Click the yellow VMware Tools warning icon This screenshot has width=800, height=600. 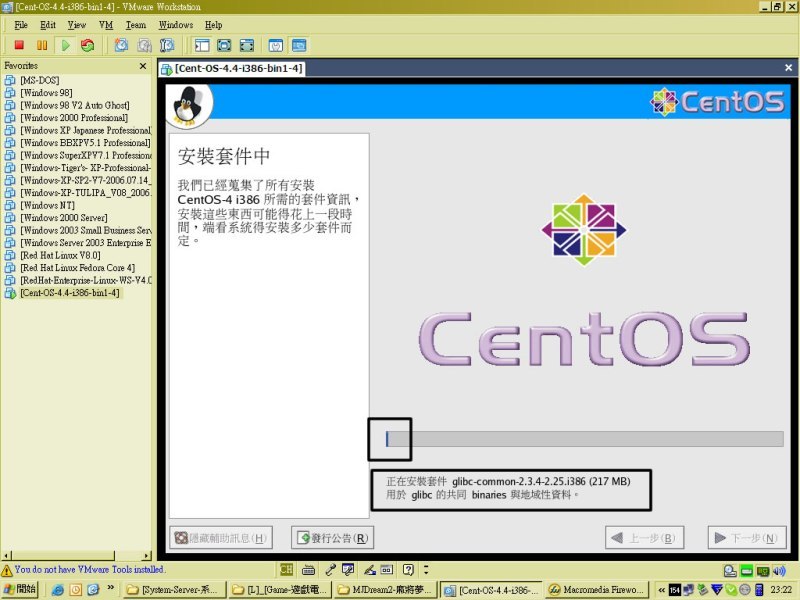pos(7,570)
